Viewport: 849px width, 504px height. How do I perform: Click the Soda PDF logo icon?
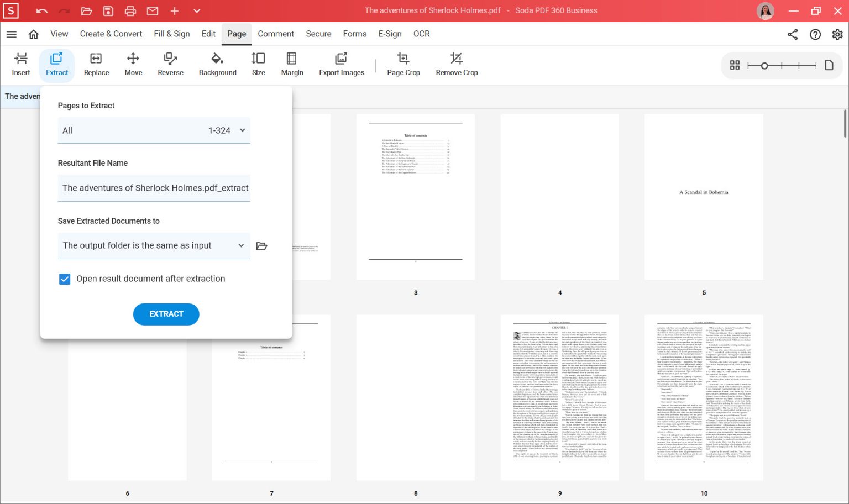click(11, 11)
